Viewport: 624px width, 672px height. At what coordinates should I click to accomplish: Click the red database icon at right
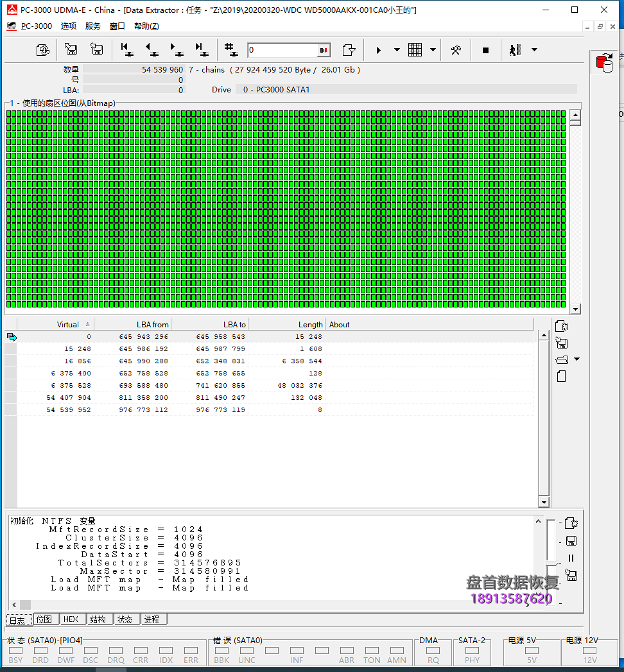pos(604,62)
